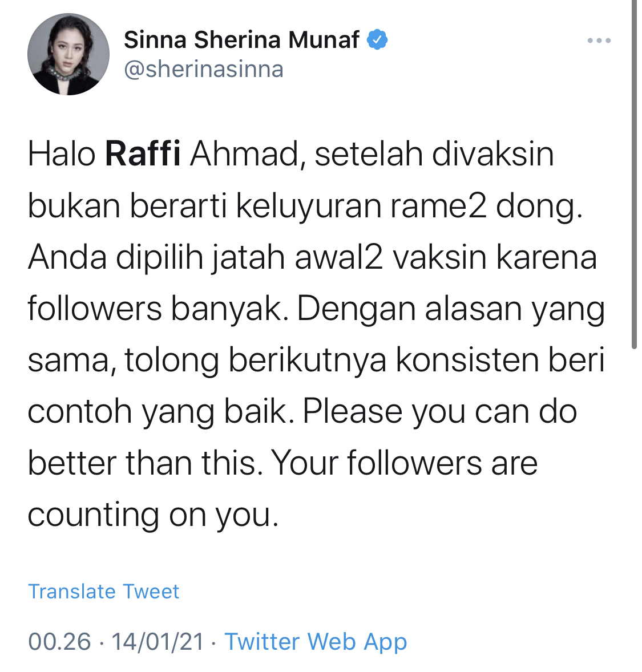Click the line starting Anda dipilih jatah
This screenshot has width=642, height=672.
pyautogui.click(x=313, y=258)
